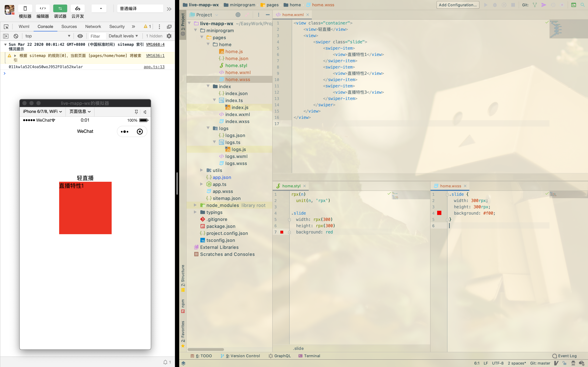Click the inspect element selector icon
Screen dimensions: 588x367
click(x=6, y=27)
